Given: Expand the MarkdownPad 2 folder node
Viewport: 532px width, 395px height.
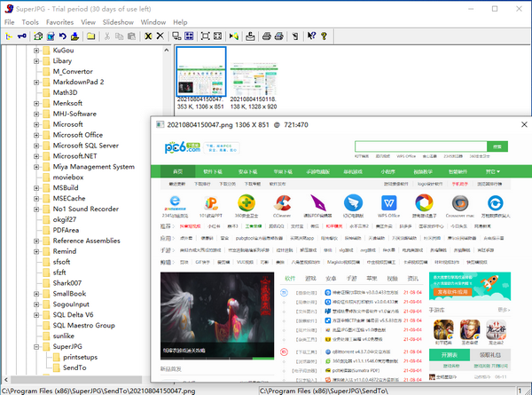Looking at the screenshot, I should 36,83.
